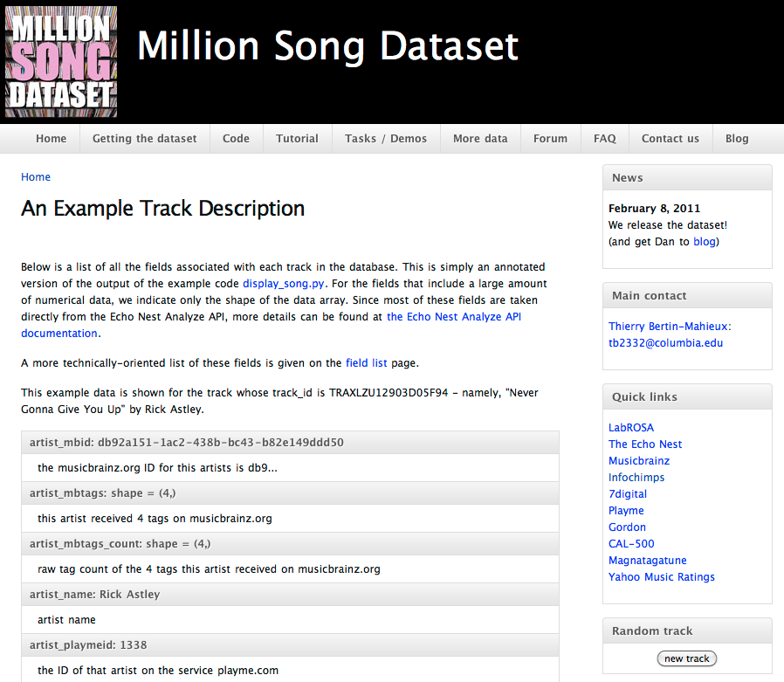Screen dimensions: 784x682
Task: Open the LabROSA quick link
Action: [631, 428]
